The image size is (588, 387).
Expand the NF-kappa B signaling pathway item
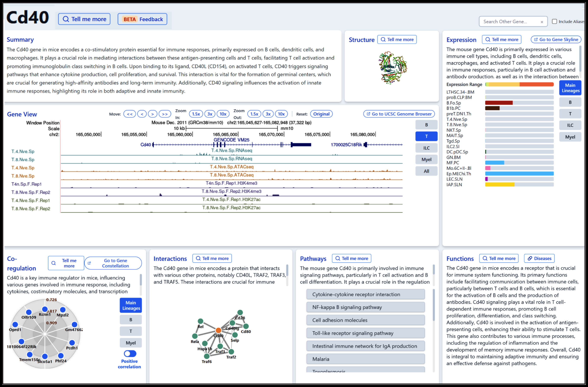point(365,307)
